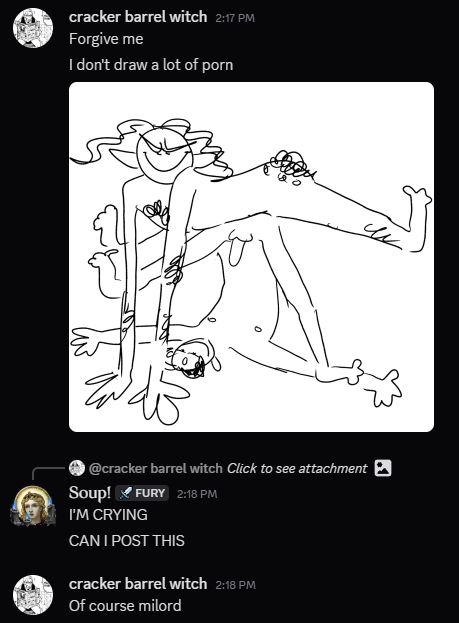Click the sword icon in the FURY tag
The height and width of the screenshot is (623, 459).
pos(126,493)
